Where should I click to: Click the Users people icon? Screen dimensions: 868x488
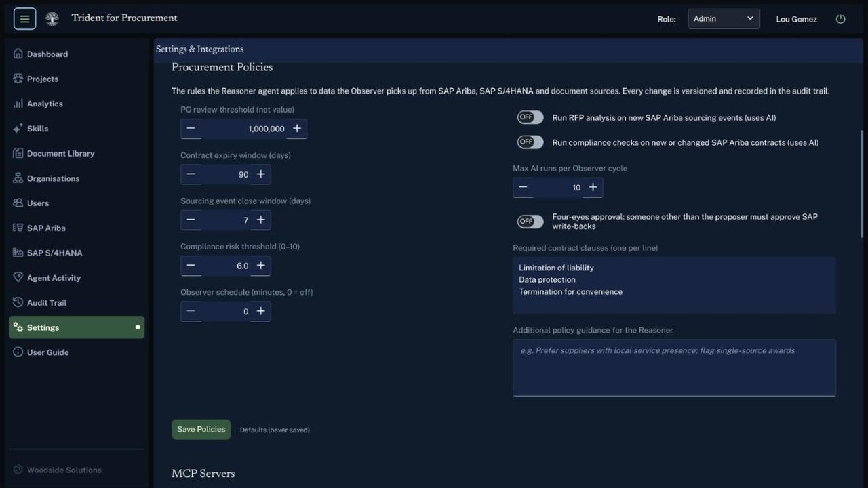point(18,203)
